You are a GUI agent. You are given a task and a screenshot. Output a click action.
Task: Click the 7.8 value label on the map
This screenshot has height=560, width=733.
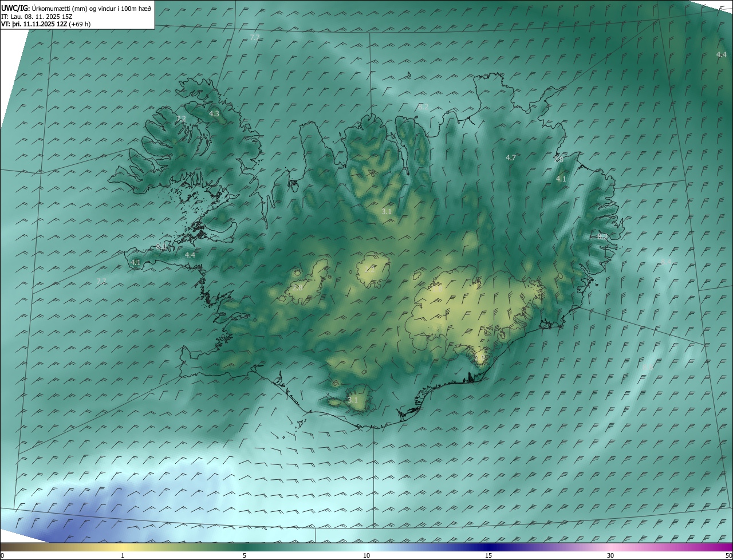coord(558,160)
